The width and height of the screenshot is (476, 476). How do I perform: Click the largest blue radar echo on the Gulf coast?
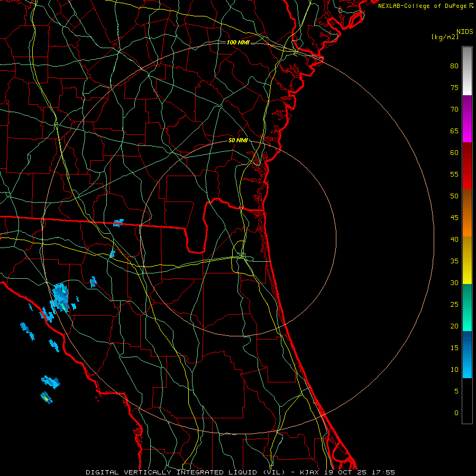[60, 297]
